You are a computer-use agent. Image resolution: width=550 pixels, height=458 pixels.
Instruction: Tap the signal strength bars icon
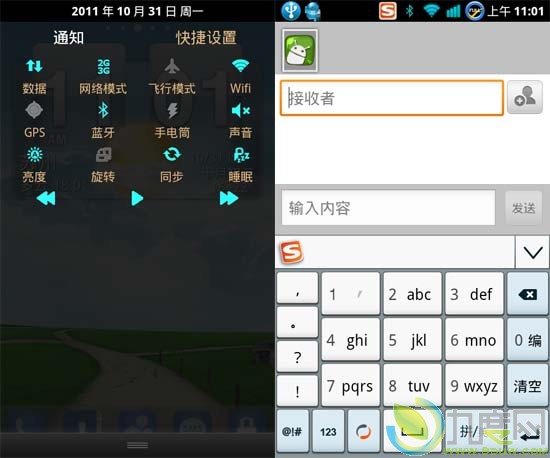(x=453, y=11)
